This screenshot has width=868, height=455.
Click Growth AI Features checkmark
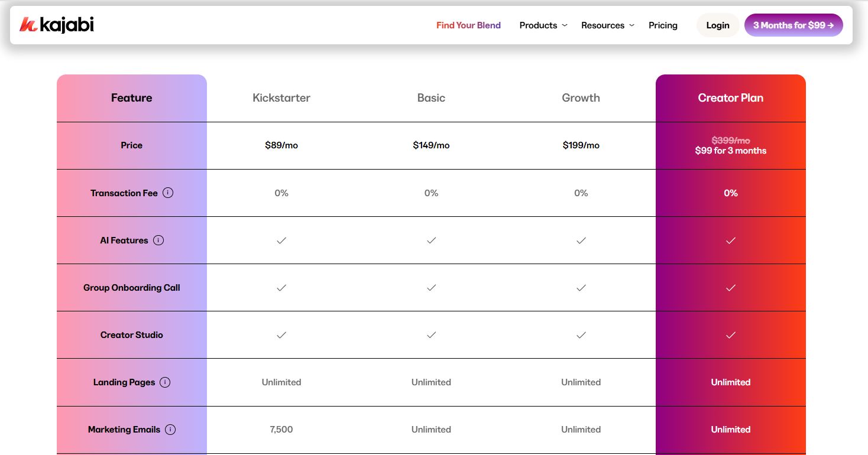581,240
